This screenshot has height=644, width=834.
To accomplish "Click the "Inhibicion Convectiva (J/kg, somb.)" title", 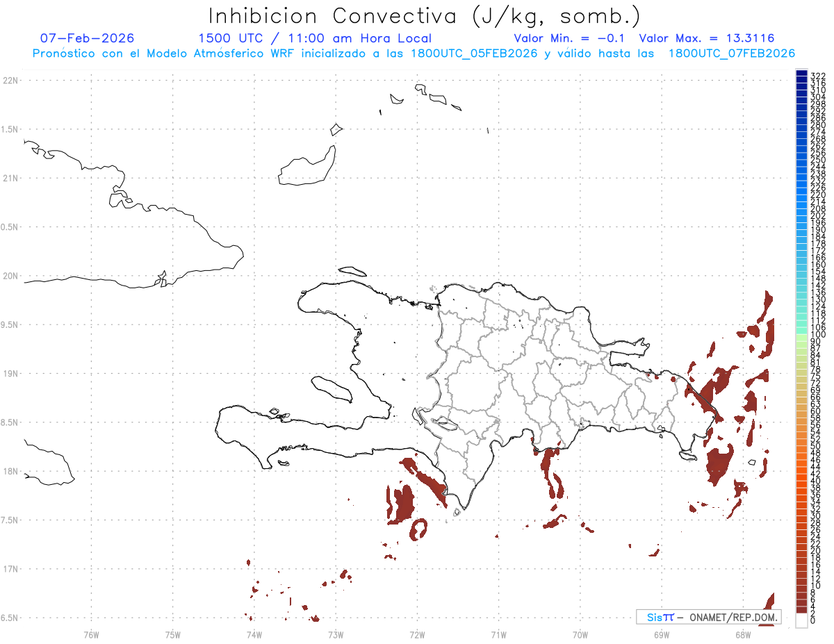I will 425,17.
